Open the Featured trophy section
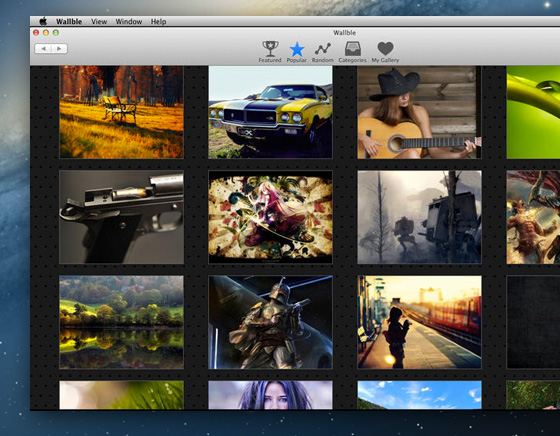The width and height of the screenshot is (560, 436). 270,52
